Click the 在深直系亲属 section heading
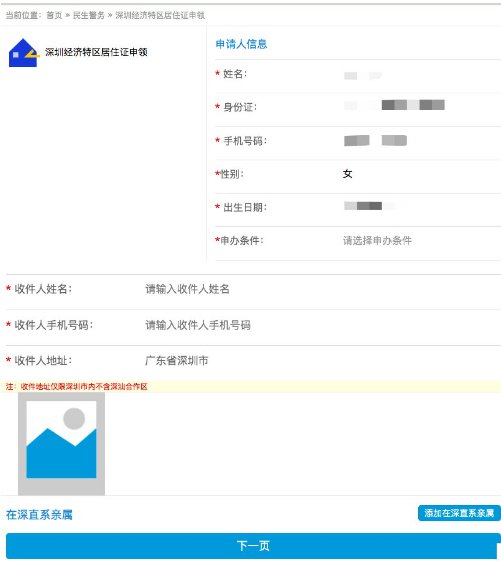The image size is (501, 571). point(39,515)
